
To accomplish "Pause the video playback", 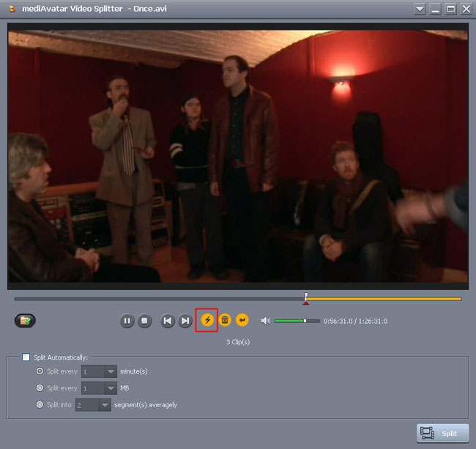I will [x=127, y=321].
